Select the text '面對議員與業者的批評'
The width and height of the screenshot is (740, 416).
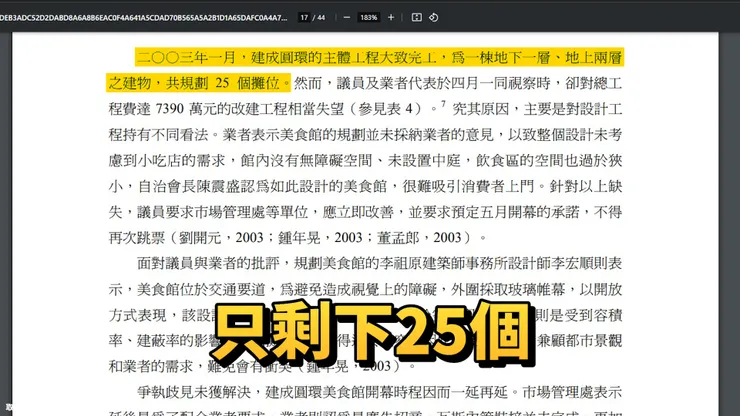pos(208,263)
